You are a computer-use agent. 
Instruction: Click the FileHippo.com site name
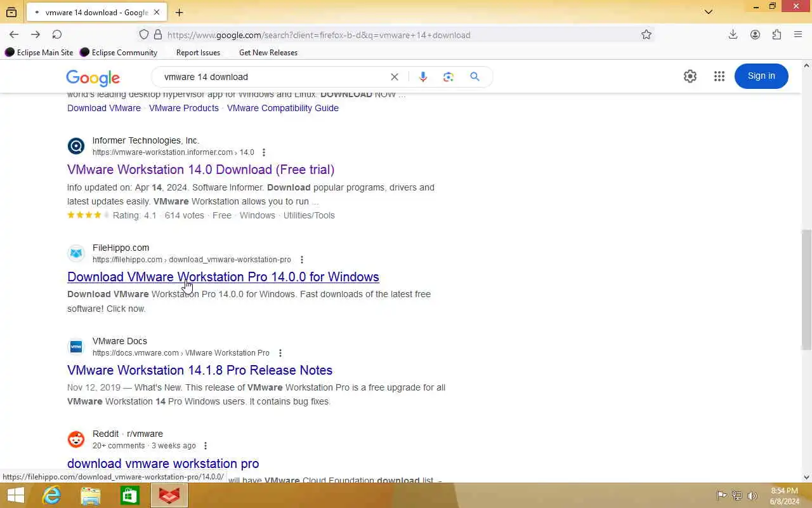[121, 248]
